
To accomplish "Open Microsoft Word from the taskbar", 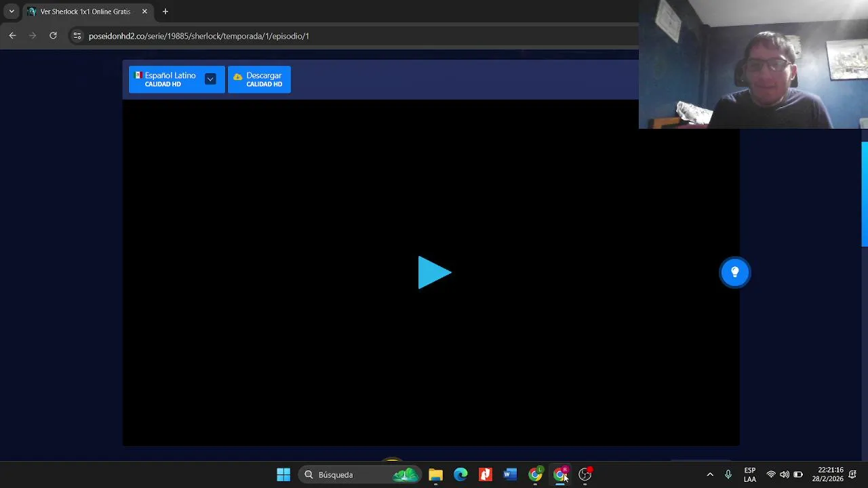I will point(510,474).
